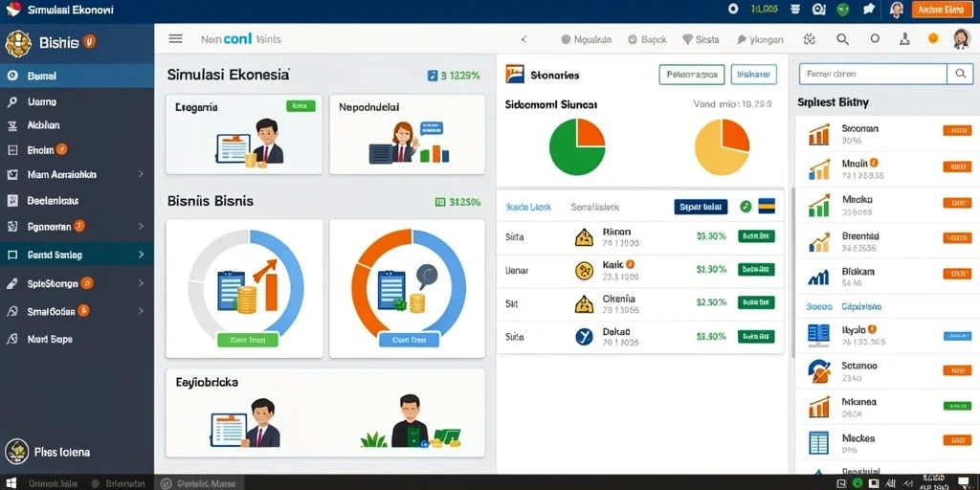Viewport: 980px width, 490px height.
Task: Click the search button beside search field
Action: click(959, 74)
